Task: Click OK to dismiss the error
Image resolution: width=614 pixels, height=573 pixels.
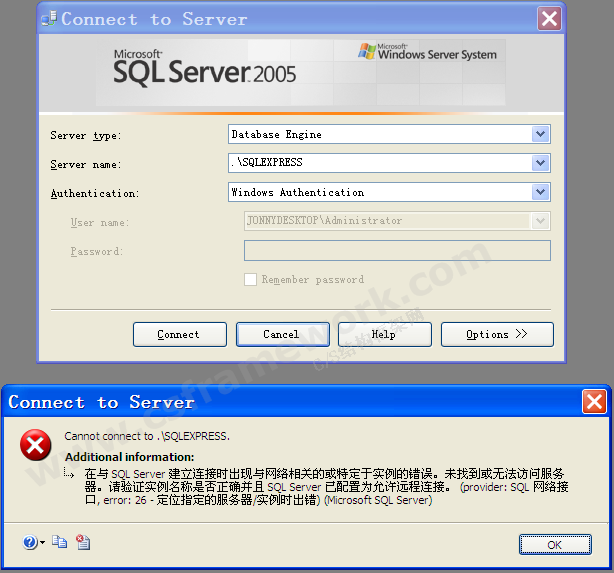Action: coord(554,545)
